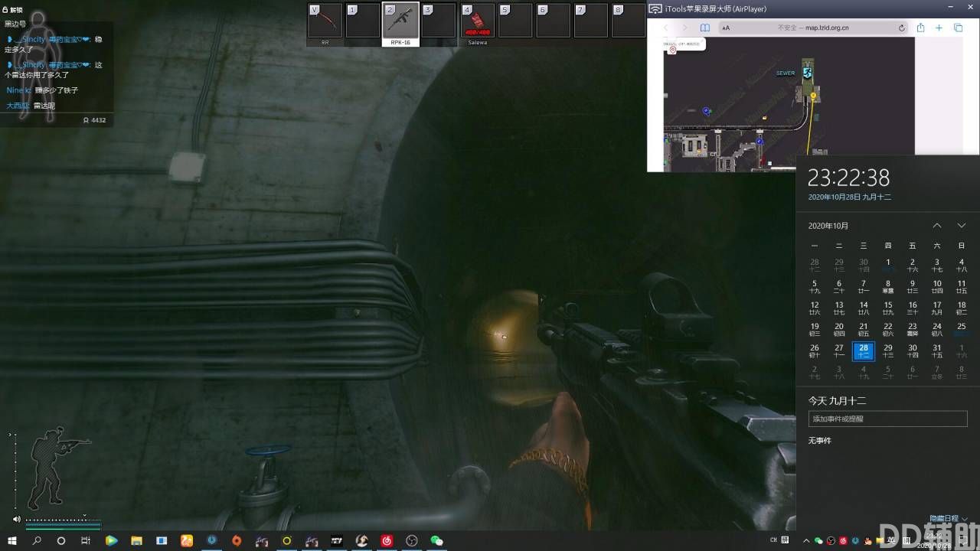980x551 pixels.
Task: Click the volume speaker icon in game HUD
Action: click(x=17, y=519)
